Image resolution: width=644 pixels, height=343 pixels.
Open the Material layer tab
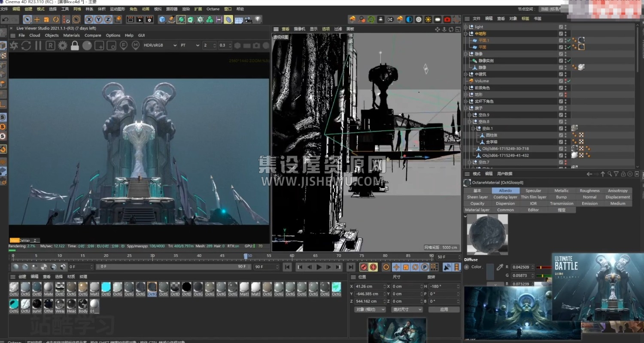pos(477,210)
